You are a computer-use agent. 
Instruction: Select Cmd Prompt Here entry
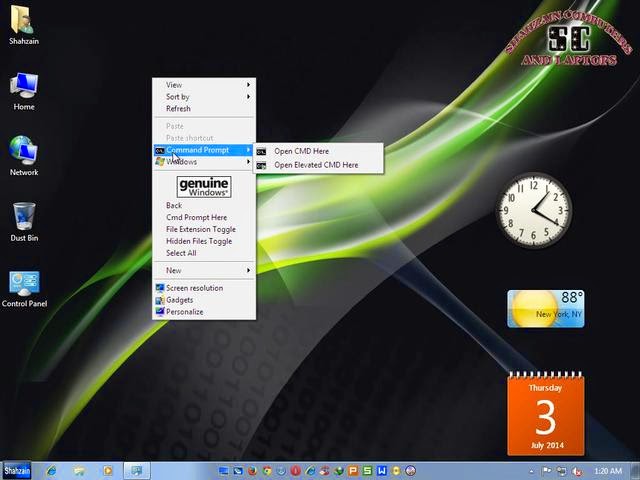pyautogui.click(x=204, y=218)
